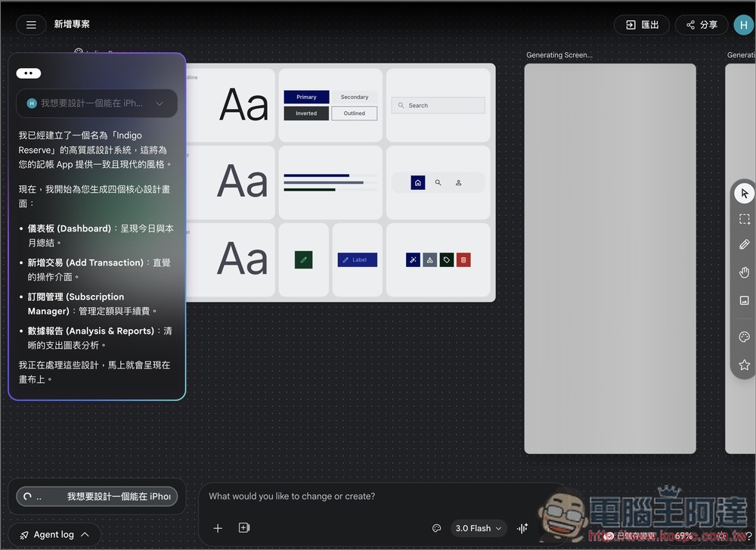The width and height of the screenshot is (756, 550).
Task: Open the 3.0 Flash model dropdown
Action: click(x=479, y=528)
